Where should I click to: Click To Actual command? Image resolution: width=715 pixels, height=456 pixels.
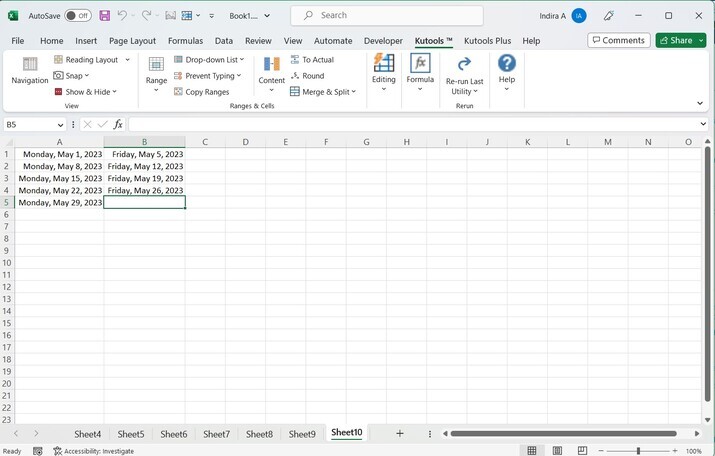point(312,60)
